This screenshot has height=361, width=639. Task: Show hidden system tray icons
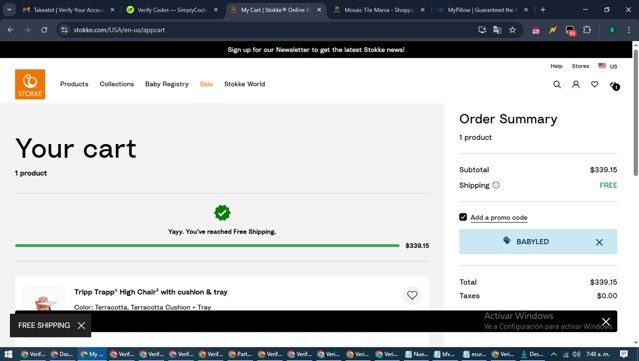pyautogui.click(x=553, y=354)
